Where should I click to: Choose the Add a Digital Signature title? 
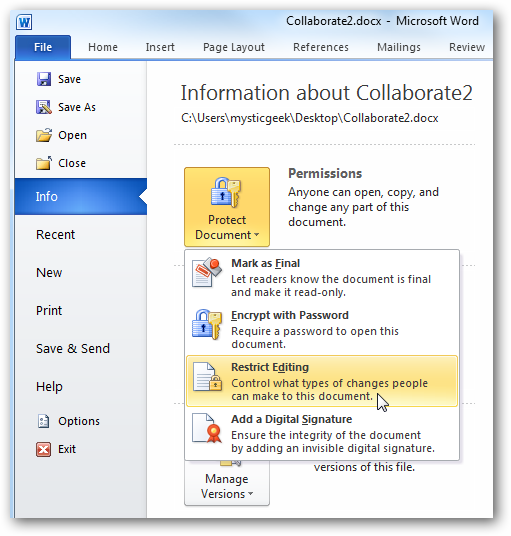pyautogui.click(x=292, y=419)
